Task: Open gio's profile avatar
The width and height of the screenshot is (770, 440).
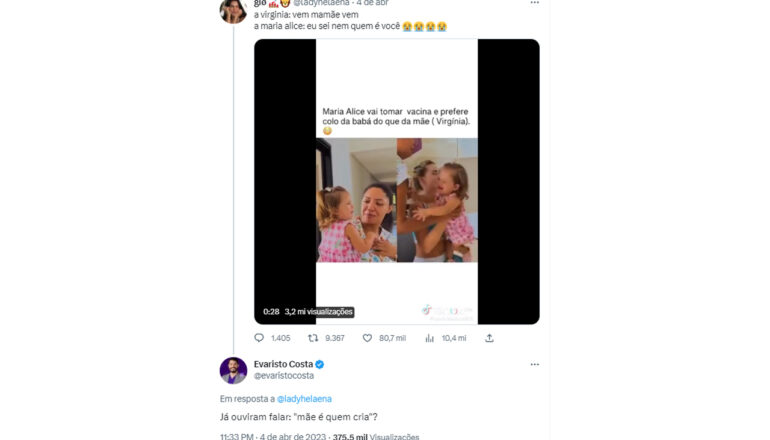Action: coord(233,9)
